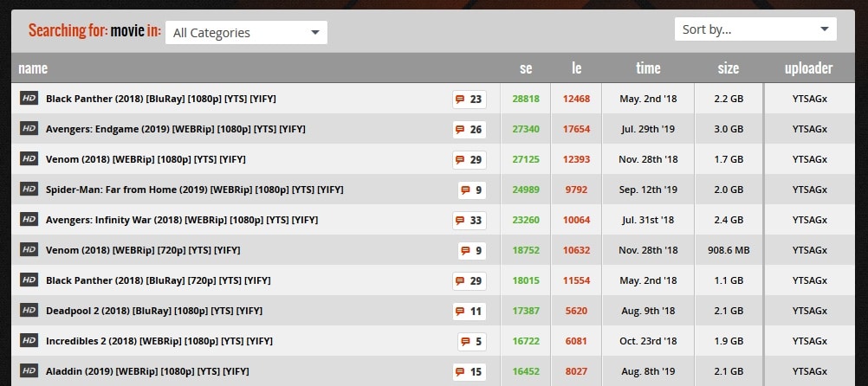Click uploader YTSAGx in Black Panther 1080p row
This screenshot has height=386, width=868.
pos(809,99)
